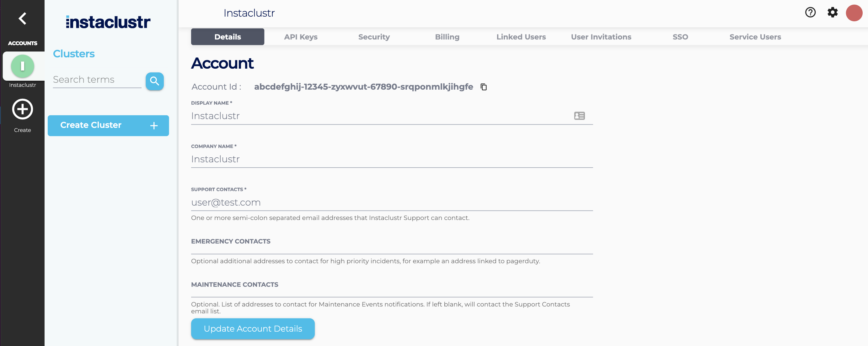This screenshot has height=346, width=868.
Task: Click the user profile avatar top right
Action: coord(854,13)
